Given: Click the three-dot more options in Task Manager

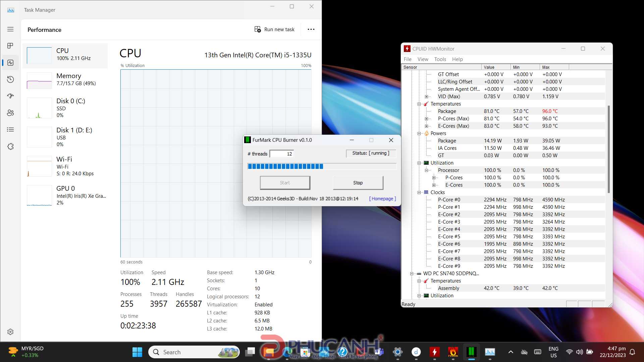Looking at the screenshot, I should [x=311, y=29].
